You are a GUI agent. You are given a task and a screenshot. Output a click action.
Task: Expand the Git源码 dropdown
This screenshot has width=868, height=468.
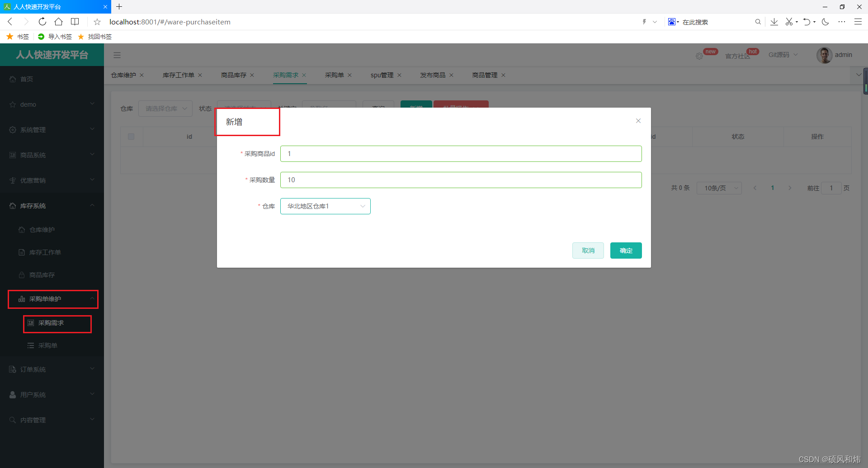pos(783,55)
